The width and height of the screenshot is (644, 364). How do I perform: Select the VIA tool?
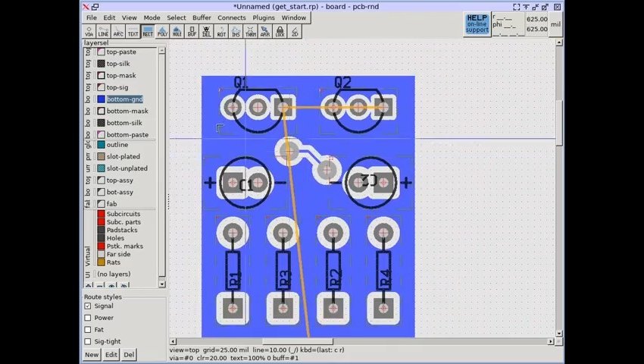pos(89,32)
